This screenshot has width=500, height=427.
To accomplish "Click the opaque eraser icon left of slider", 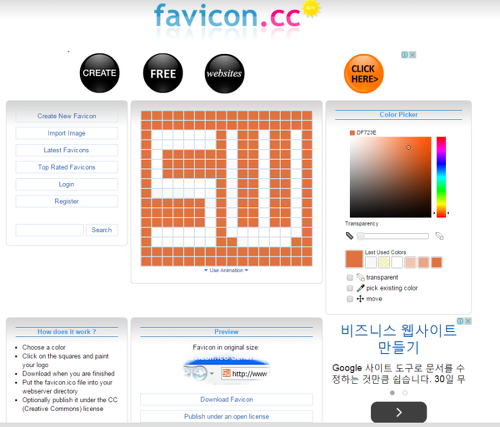I will coord(349,236).
